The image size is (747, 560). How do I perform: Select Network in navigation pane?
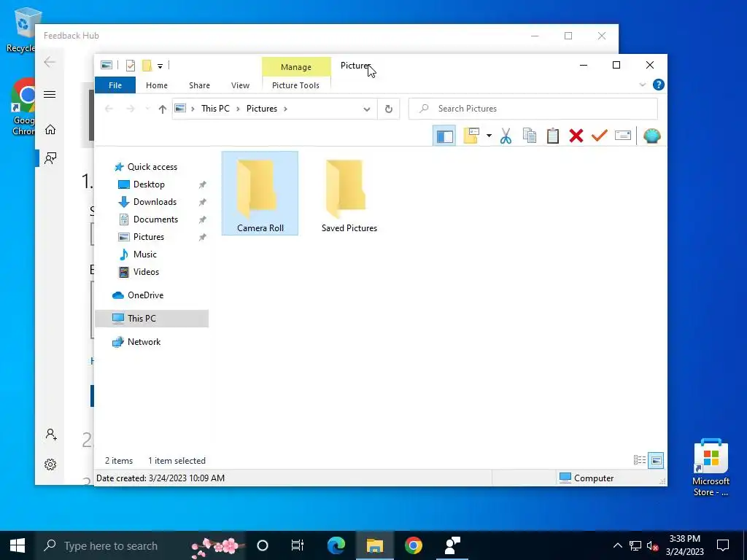144,342
